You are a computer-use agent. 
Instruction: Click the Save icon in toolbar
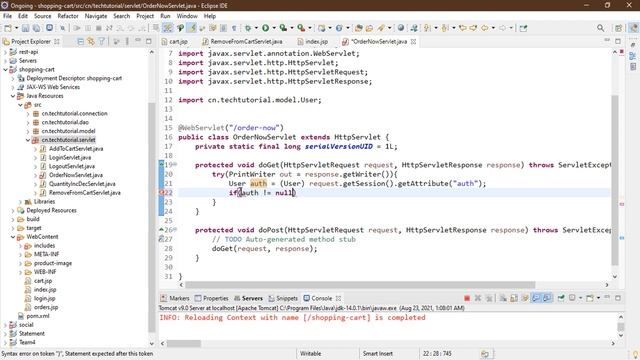click(x=25, y=28)
